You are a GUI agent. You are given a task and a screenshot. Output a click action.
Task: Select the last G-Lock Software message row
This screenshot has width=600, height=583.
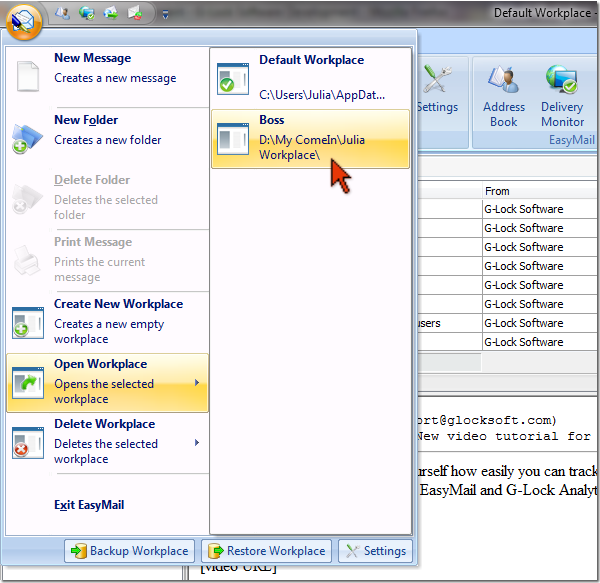point(509,342)
